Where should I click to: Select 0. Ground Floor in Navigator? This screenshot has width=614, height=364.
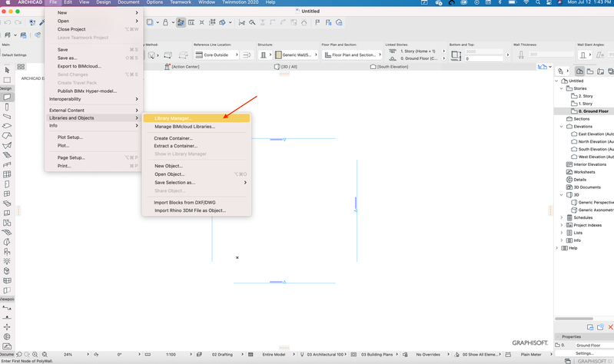coord(592,111)
